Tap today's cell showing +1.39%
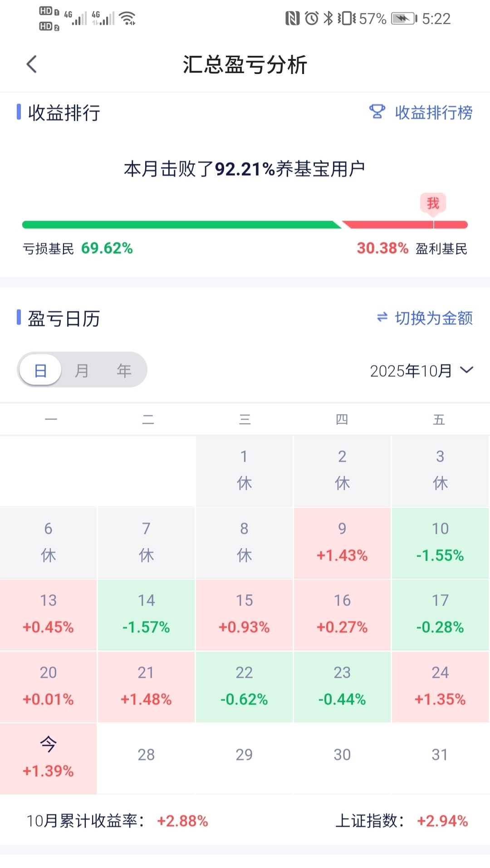This screenshot has width=490, height=868. 49,758
